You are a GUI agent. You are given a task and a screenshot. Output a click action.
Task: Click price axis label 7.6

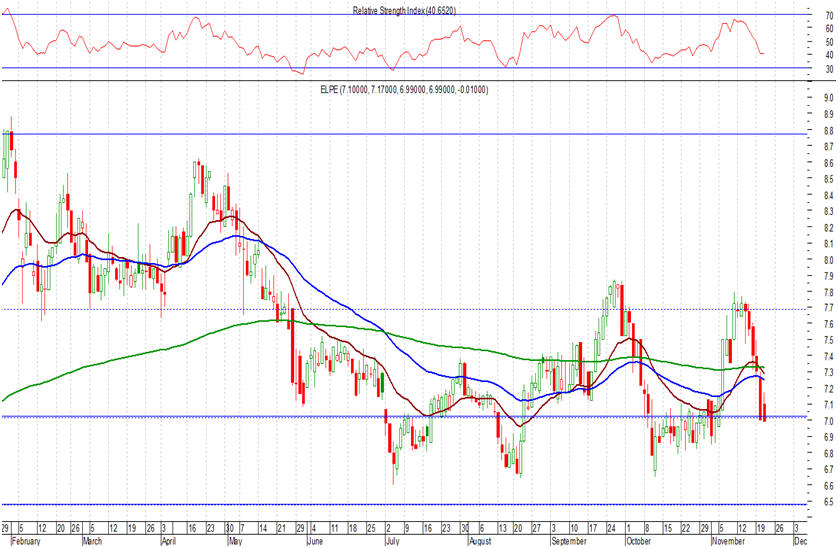pyautogui.click(x=828, y=323)
